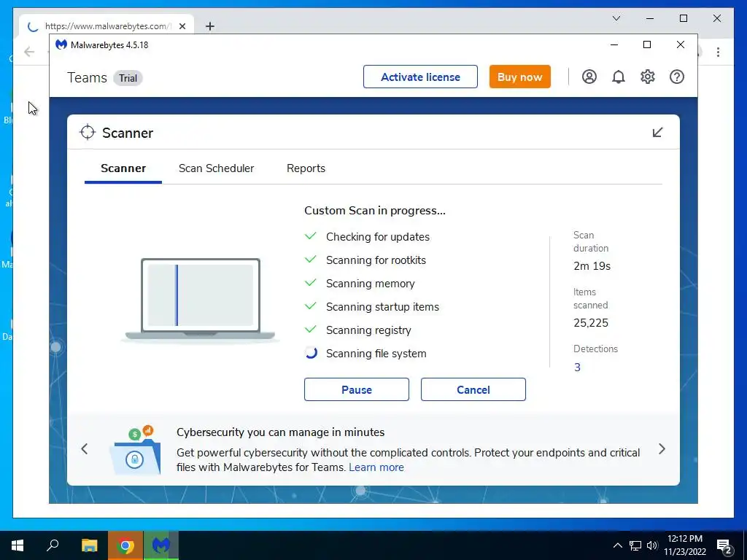Cancel the scan in progress
This screenshot has width=747, height=560.
(x=473, y=389)
